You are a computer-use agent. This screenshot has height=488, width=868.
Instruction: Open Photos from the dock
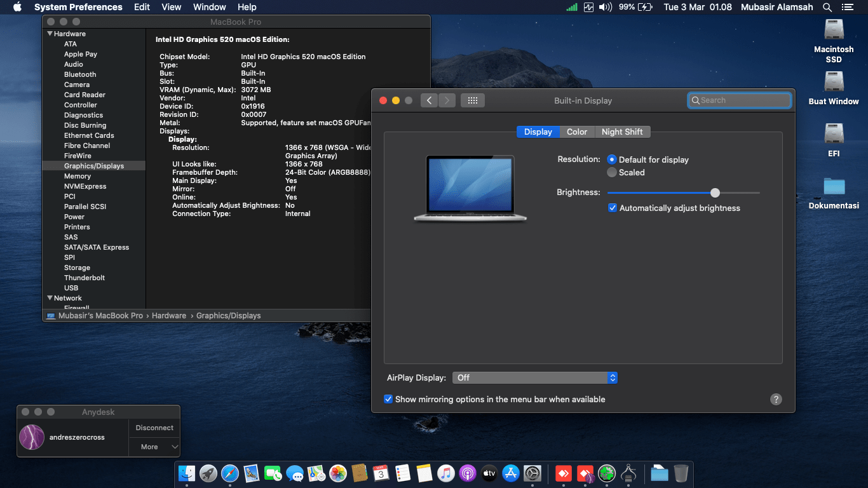pyautogui.click(x=338, y=473)
